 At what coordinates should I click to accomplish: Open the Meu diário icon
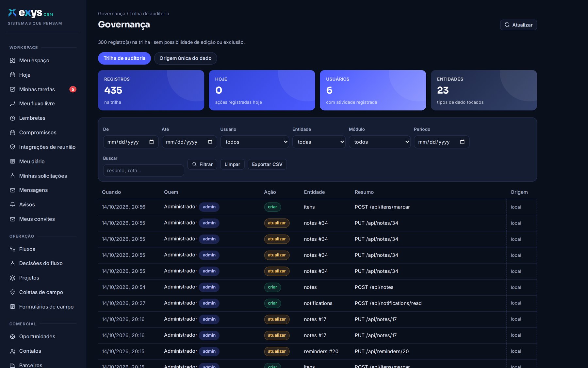tap(12, 161)
